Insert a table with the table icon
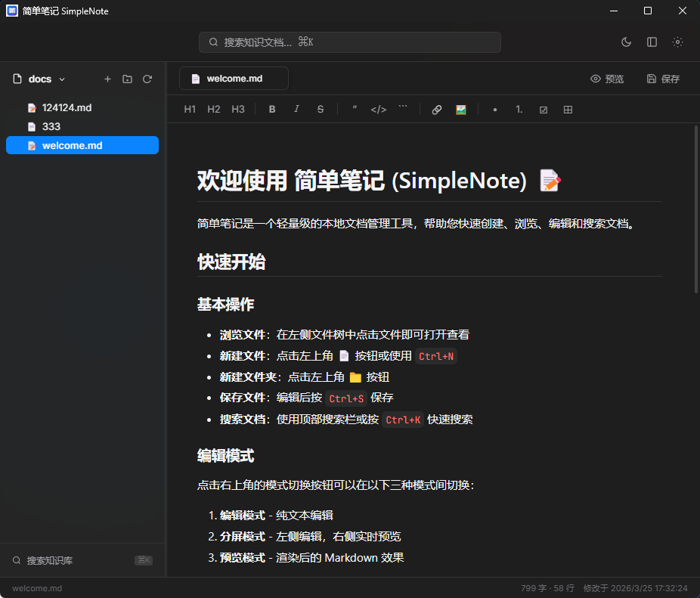The height and width of the screenshot is (598, 700). click(x=568, y=109)
